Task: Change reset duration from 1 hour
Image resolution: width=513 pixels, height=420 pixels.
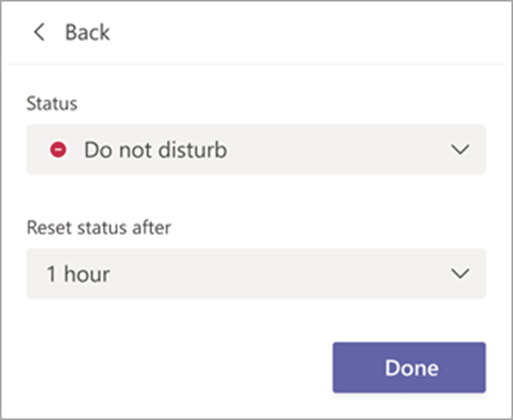Action: coord(256,273)
